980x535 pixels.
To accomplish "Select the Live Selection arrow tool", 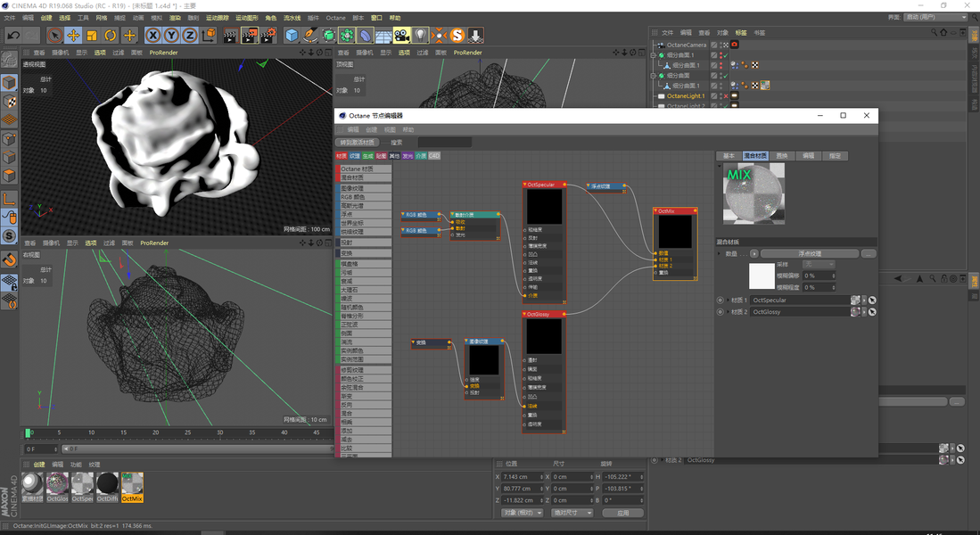I will coord(55,36).
